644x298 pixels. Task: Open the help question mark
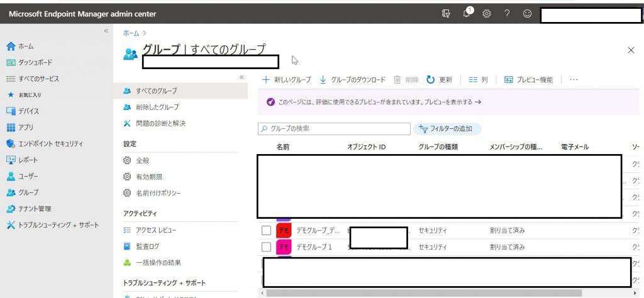(507, 14)
